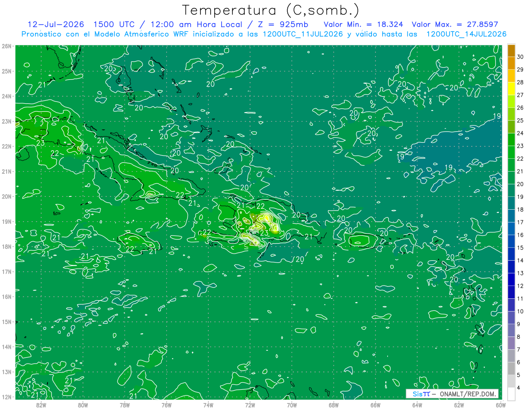532x411 pixels.
Task: Click the 66W longitude axis label
Action: tap(376, 405)
